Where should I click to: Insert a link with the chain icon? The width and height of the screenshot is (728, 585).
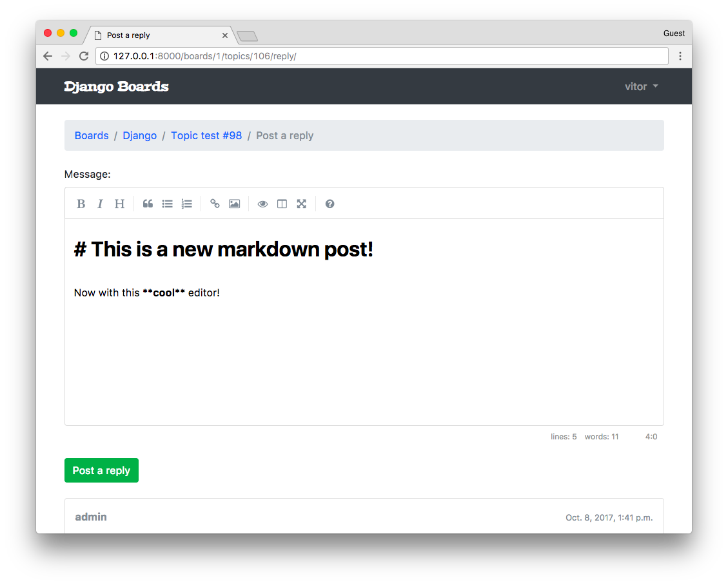(215, 204)
